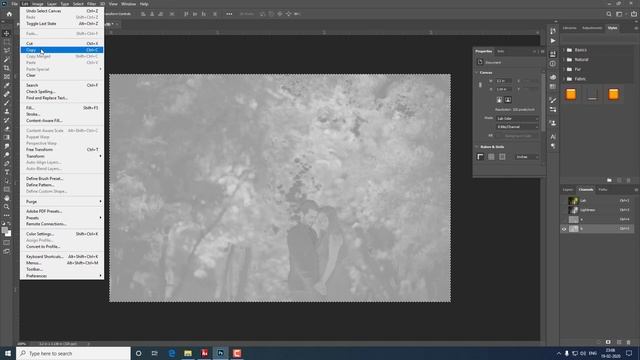Open the search magnifier in the options bar

pyautogui.click(x=609, y=14)
